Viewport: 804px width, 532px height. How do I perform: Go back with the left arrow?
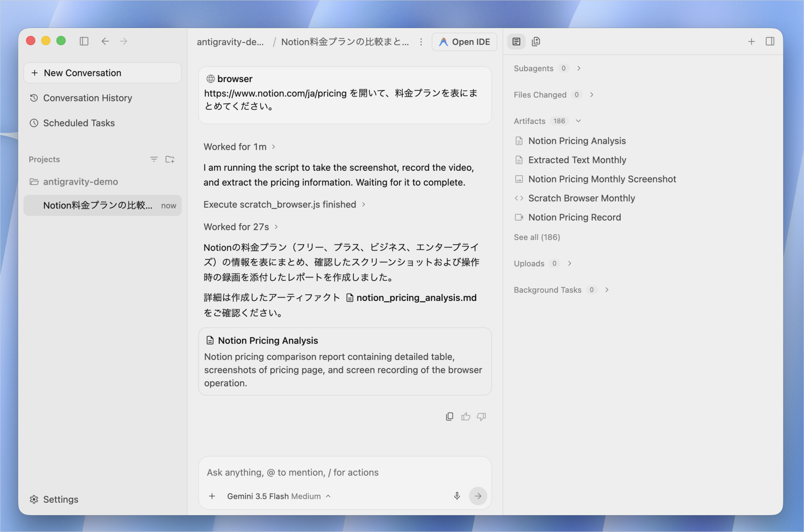[x=105, y=41]
